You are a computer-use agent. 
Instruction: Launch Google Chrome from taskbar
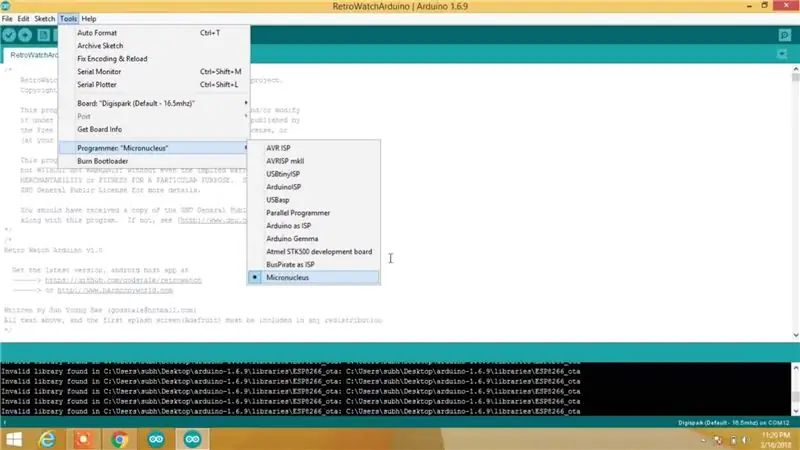coord(119,439)
